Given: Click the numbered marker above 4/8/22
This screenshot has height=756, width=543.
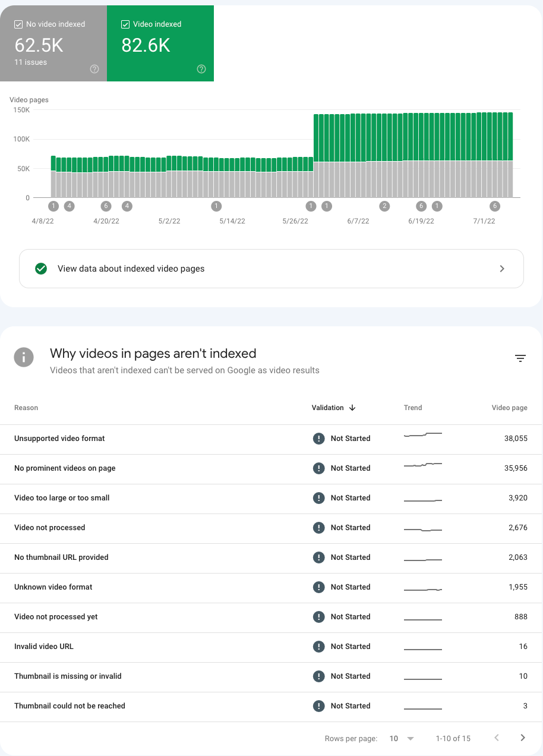Looking at the screenshot, I should click(x=53, y=206).
